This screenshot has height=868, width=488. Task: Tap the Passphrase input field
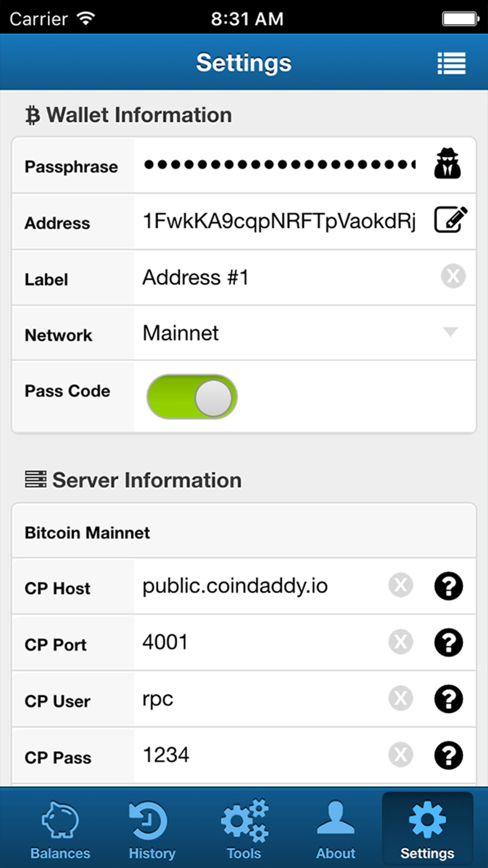[280, 164]
